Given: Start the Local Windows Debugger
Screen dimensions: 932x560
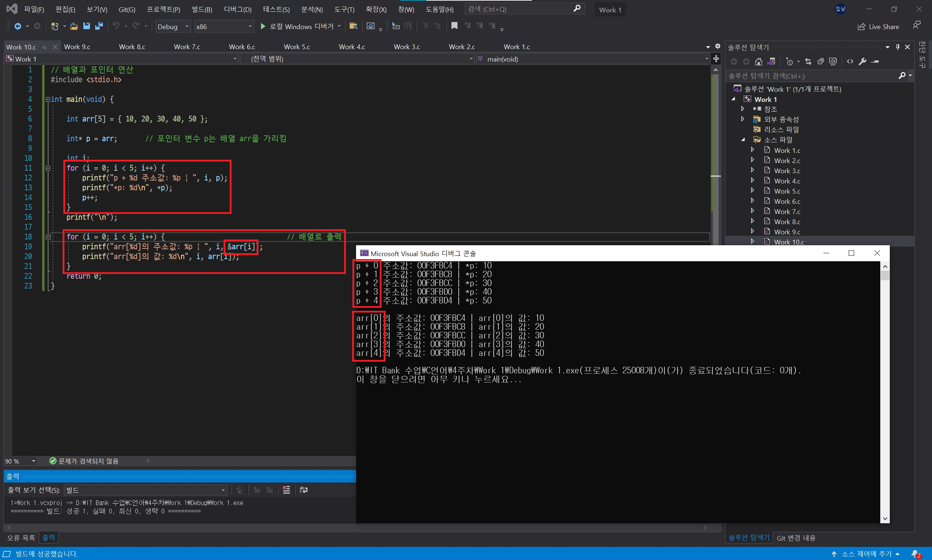Looking at the screenshot, I should (297, 27).
